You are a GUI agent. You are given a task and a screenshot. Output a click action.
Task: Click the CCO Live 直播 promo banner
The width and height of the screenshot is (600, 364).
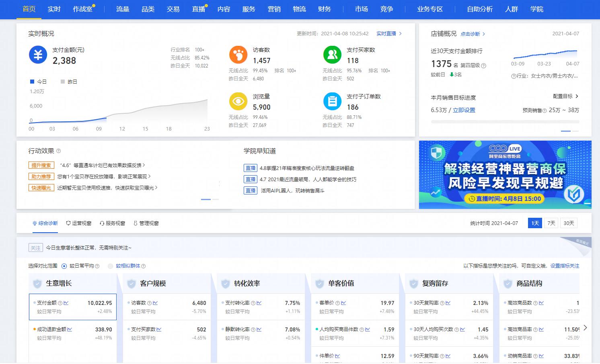coord(504,174)
